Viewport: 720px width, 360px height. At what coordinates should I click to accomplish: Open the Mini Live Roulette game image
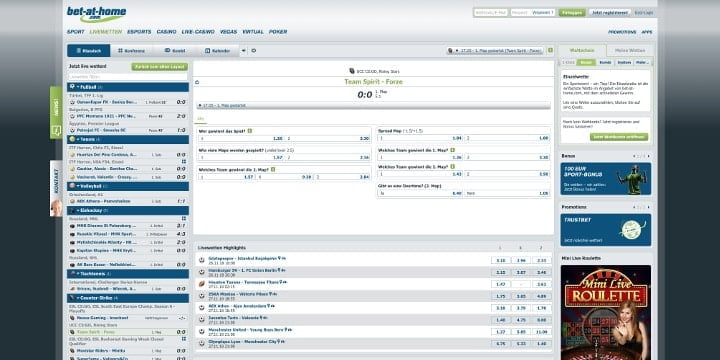[606, 312]
